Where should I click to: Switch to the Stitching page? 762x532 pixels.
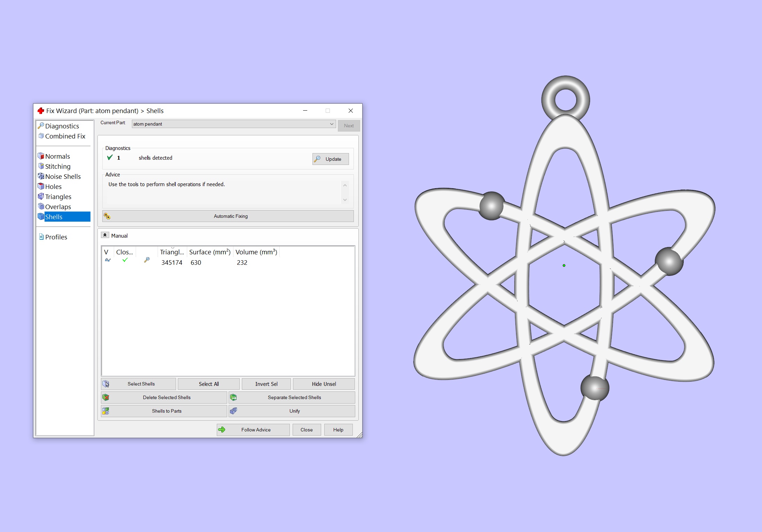[58, 166]
